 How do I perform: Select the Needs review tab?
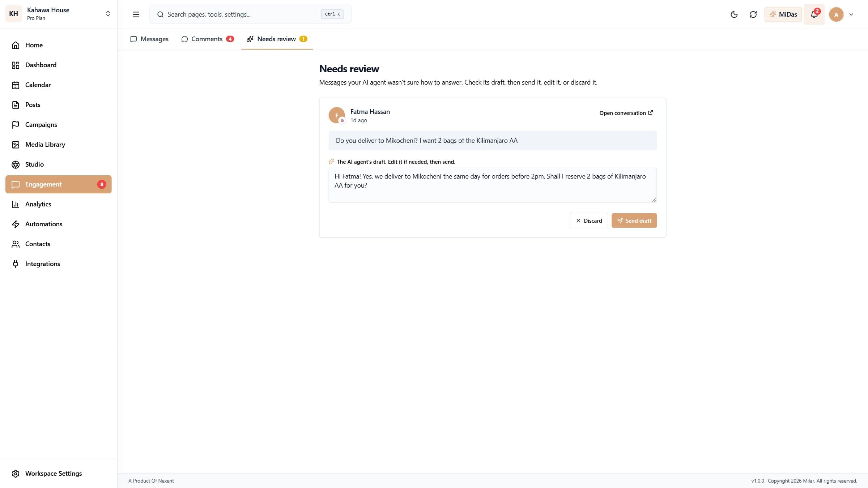[277, 39]
